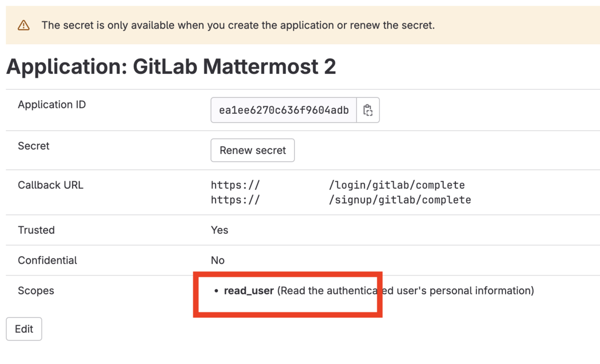
Task: Click the secret availability warning message text
Action: [238, 25]
